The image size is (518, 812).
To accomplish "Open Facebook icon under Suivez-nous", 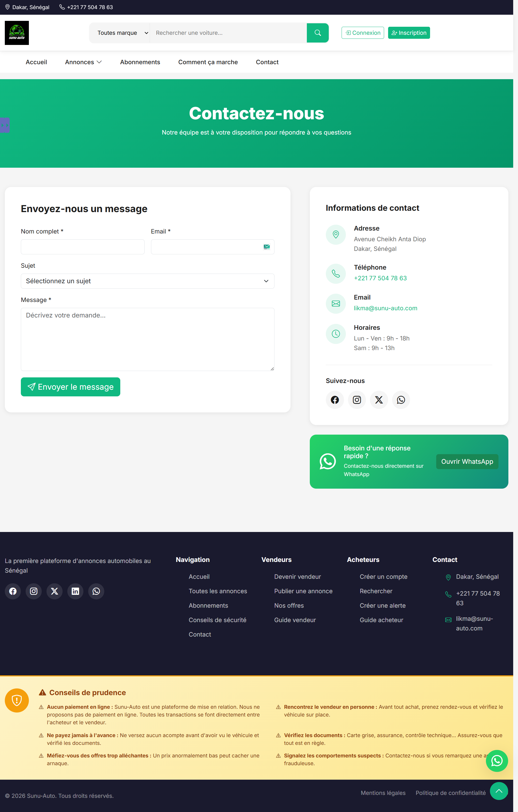I will tap(335, 400).
